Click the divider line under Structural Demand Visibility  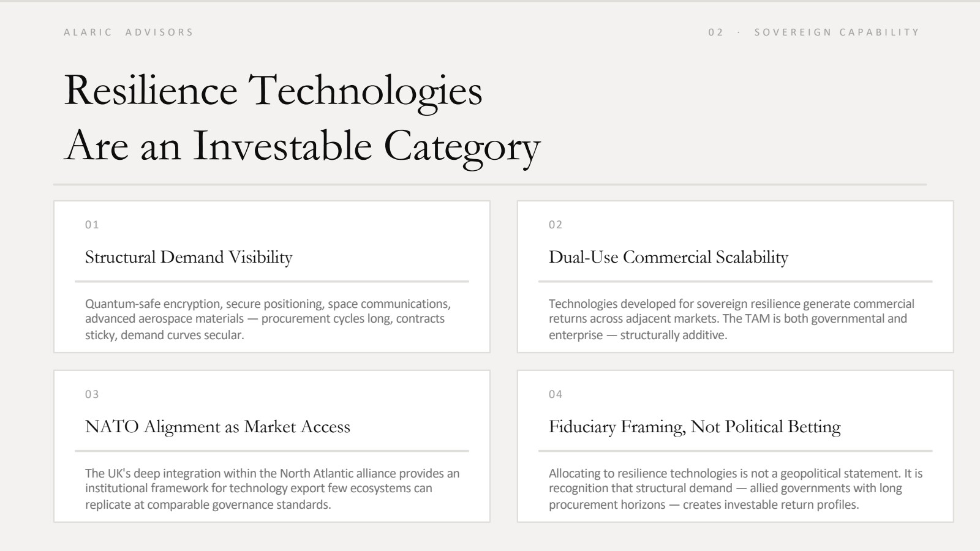click(x=272, y=282)
